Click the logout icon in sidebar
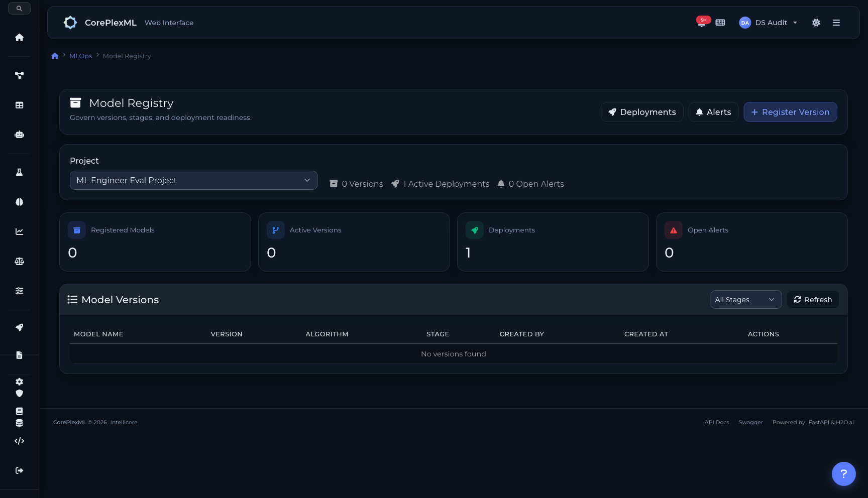The height and width of the screenshot is (498, 868). (19, 470)
